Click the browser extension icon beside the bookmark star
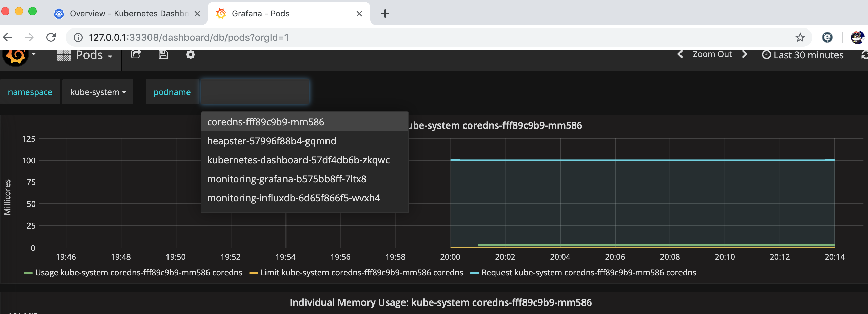The image size is (868, 314). (827, 37)
